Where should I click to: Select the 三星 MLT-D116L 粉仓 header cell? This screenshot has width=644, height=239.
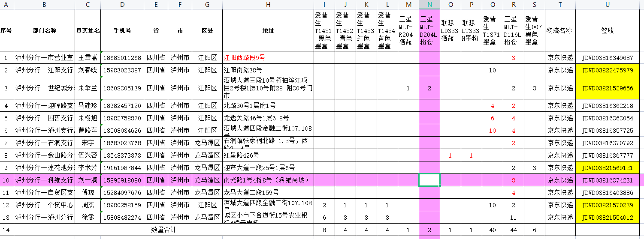(x=514, y=30)
